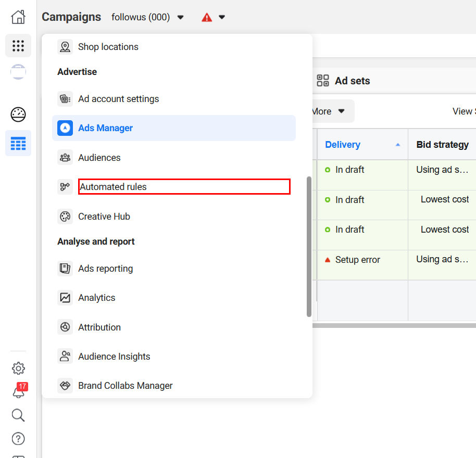Image resolution: width=476 pixels, height=458 pixels.
Task: Open the all tools grid menu
Action: (x=18, y=45)
